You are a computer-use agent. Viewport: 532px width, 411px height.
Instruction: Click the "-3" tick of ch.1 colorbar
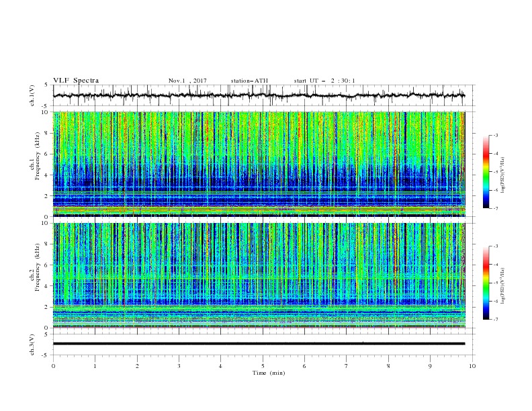[496, 135]
